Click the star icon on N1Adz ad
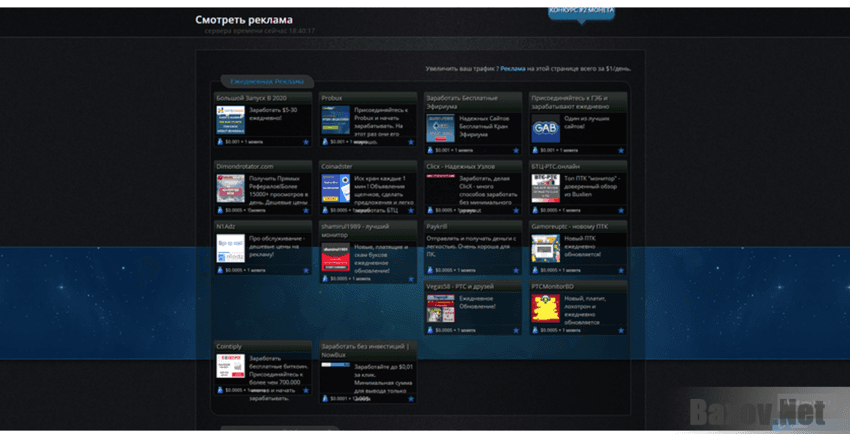Image resolution: width=850 pixels, height=434 pixels. tap(306, 270)
